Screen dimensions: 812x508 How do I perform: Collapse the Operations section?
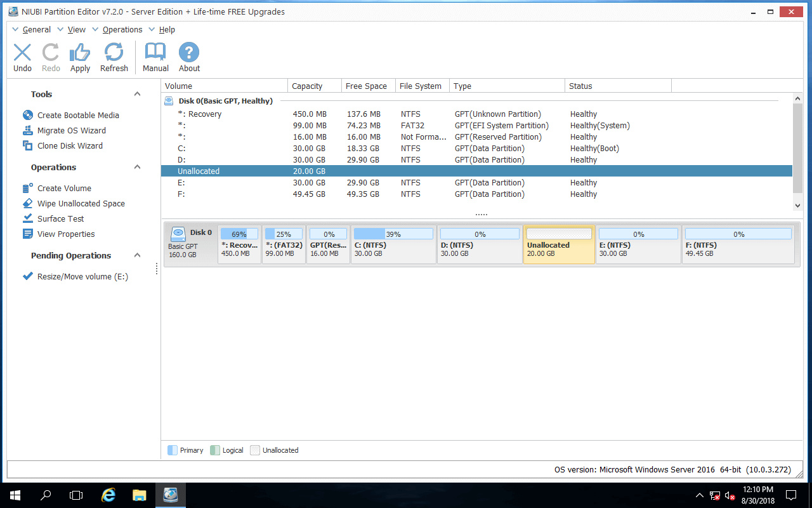(x=137, y=167)
